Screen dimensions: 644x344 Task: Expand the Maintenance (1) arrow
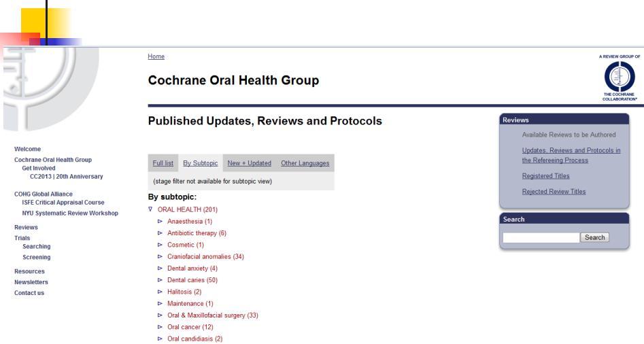pyautogui.click(x=160, y=304)
